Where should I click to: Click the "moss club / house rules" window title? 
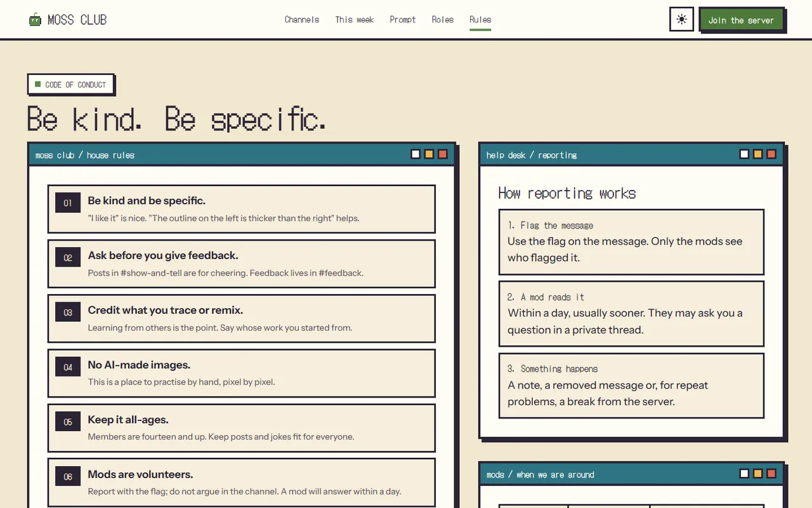[x=85, y=155]
